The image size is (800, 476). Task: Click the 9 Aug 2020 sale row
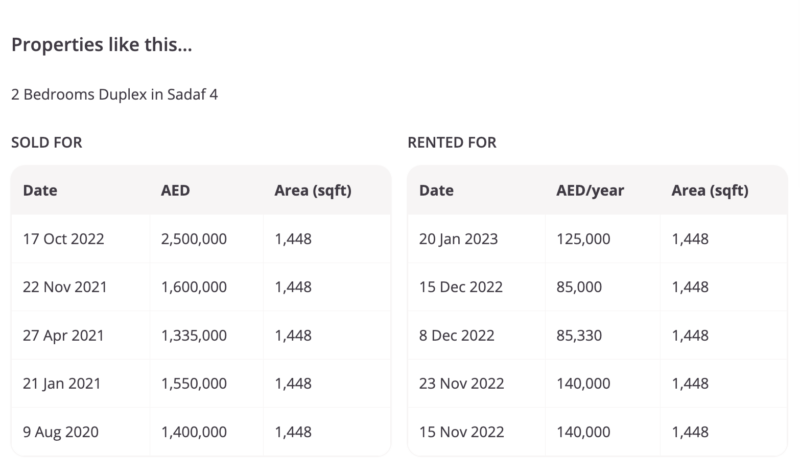pos(201,432)
